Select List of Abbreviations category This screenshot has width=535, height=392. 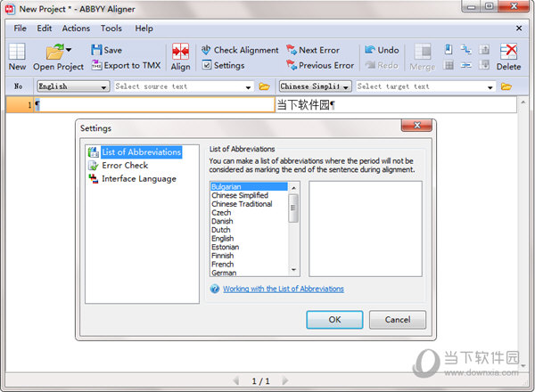tap(135, 152)
